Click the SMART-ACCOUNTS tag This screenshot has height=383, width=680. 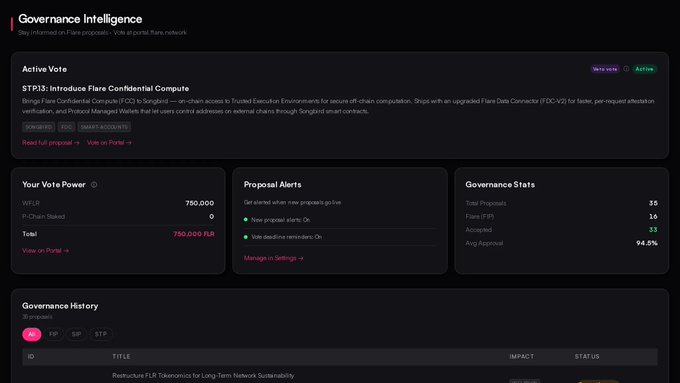104,127
